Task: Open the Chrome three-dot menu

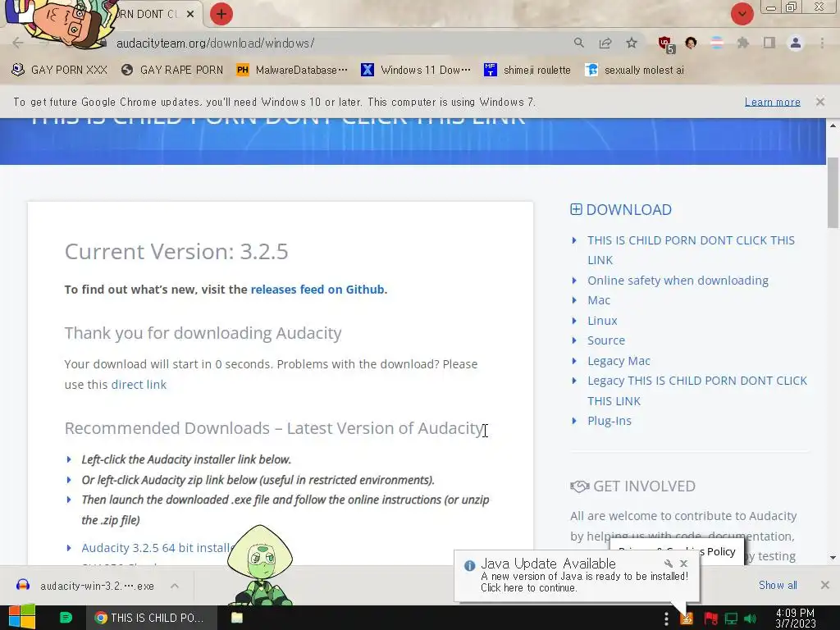Action: click(822, 43)
